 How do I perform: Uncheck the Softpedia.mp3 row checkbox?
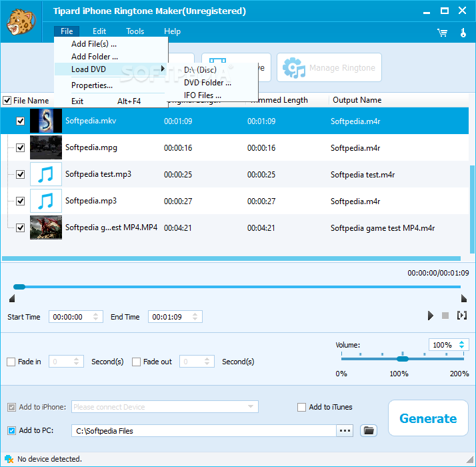21,201
